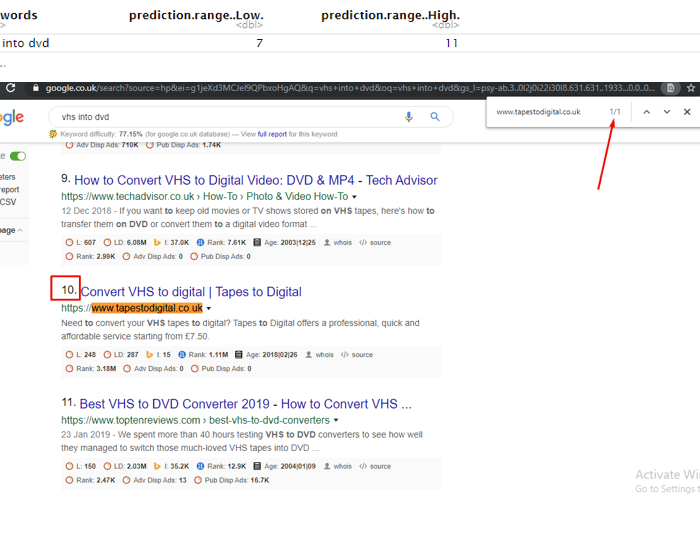
Task: Click Bing I: 37.0K metric icon
Action: point(157,243)
